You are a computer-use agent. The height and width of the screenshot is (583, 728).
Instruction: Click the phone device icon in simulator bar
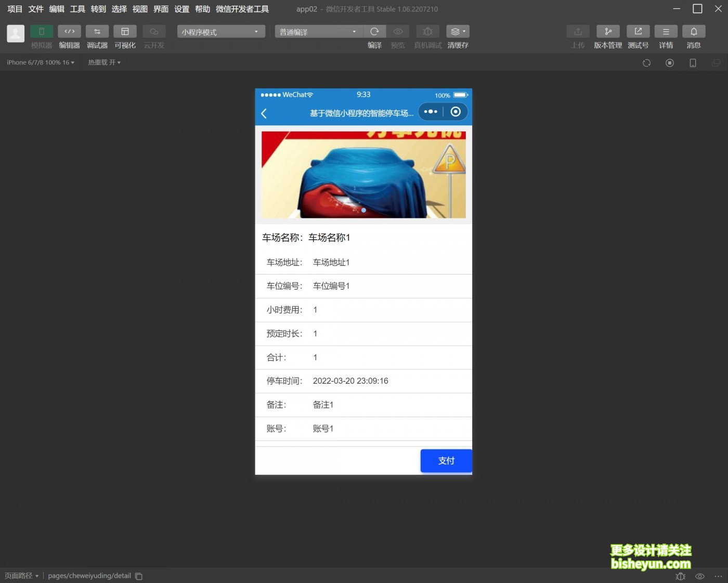693,63
